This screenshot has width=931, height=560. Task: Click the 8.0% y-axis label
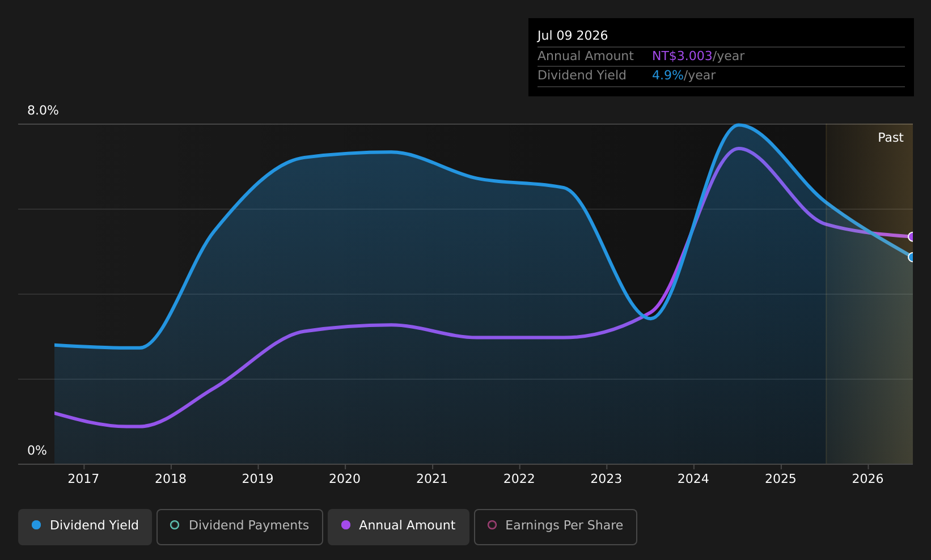[x=43, y=111]
